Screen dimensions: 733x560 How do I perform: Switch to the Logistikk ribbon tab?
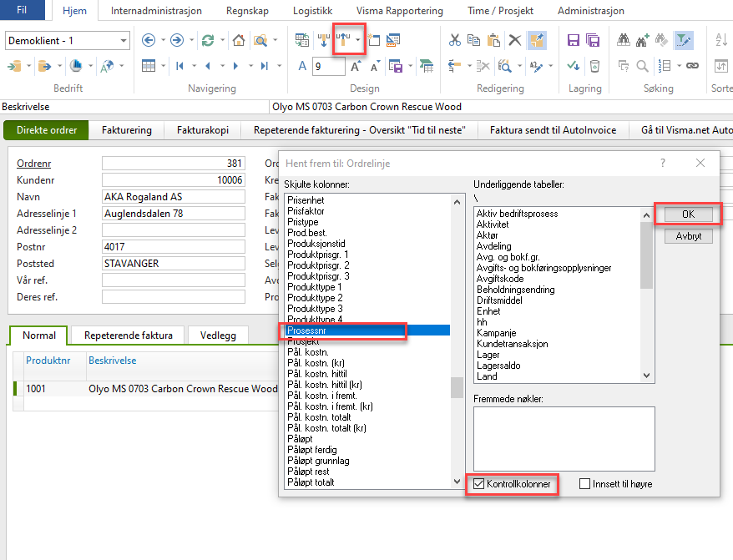click(312, 11)
